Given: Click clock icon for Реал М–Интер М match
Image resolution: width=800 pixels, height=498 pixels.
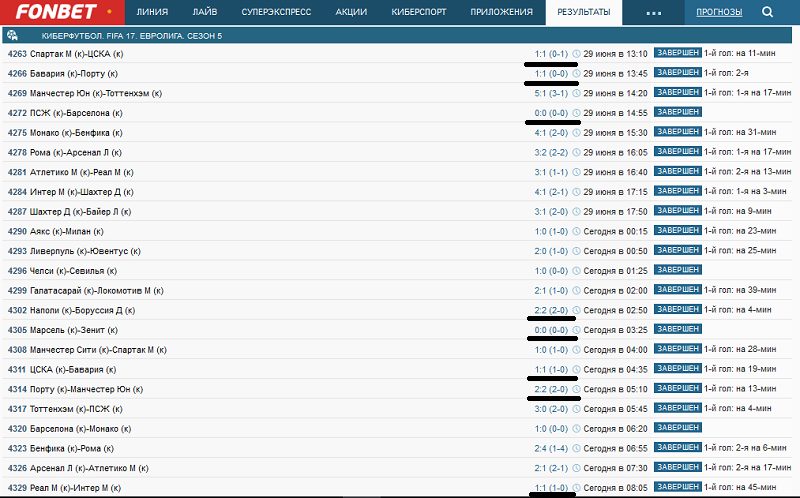Looking at the screenshot, I should point(576,487).
